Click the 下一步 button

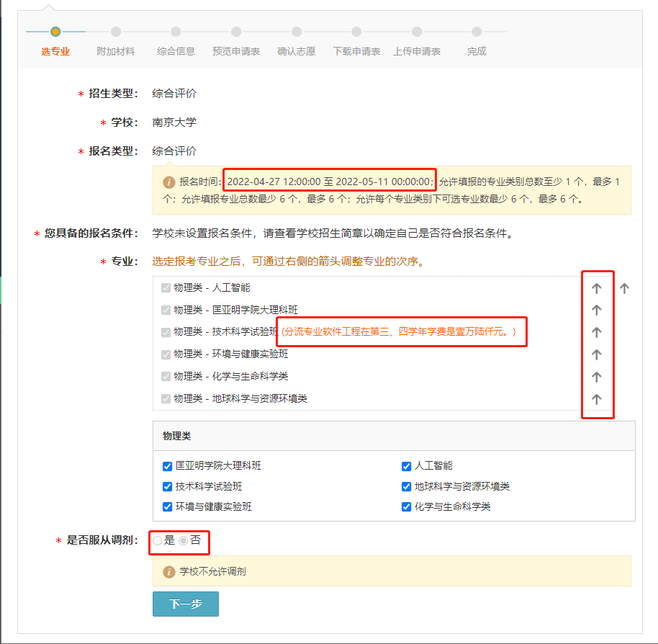coord(185,604)
